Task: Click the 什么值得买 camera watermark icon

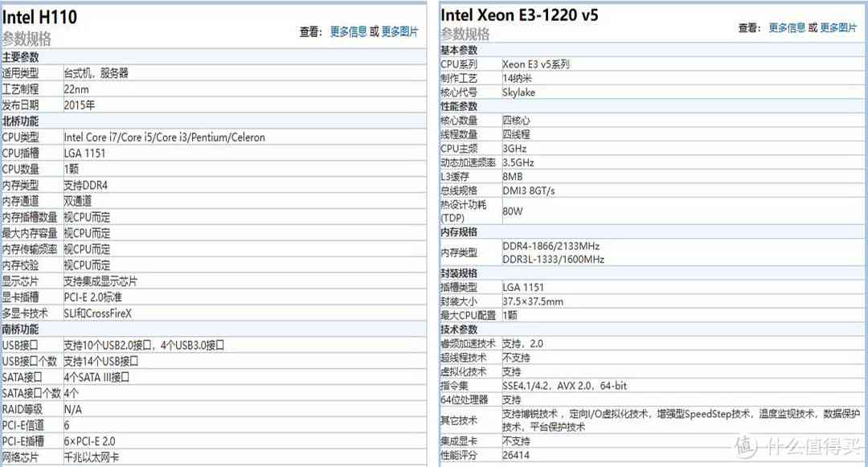Action: 747,444
